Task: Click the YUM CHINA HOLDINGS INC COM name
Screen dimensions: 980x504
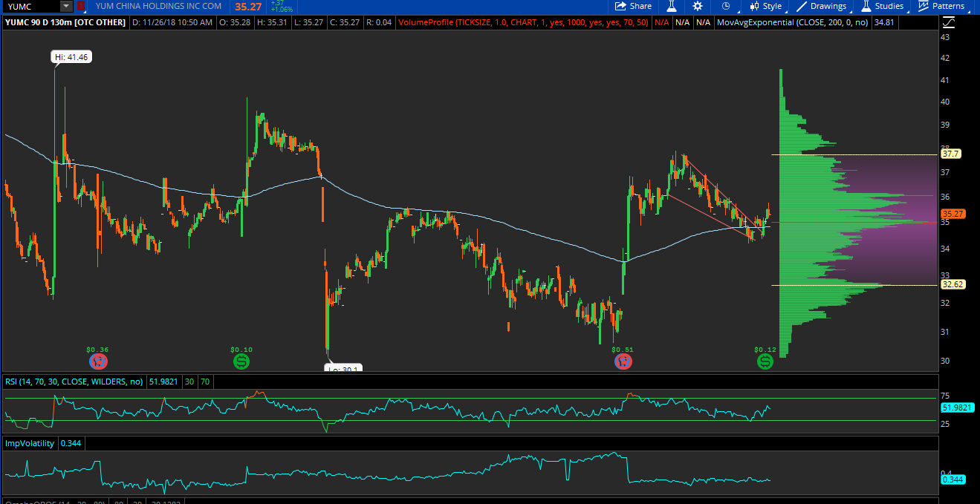Action: [x=158, y=6]
